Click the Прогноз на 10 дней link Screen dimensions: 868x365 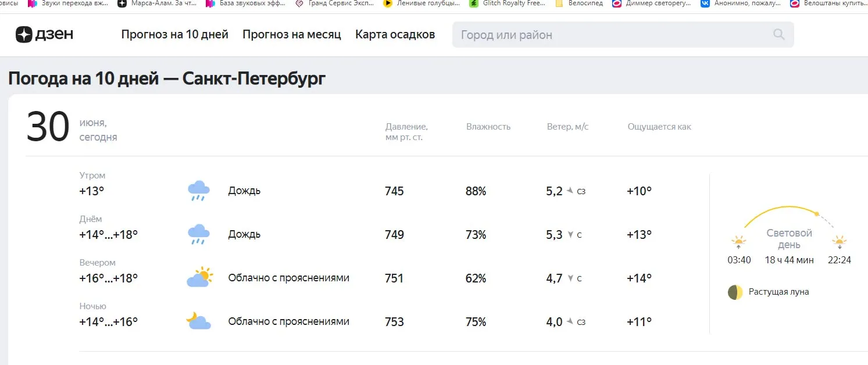click(x=174, y=34)
